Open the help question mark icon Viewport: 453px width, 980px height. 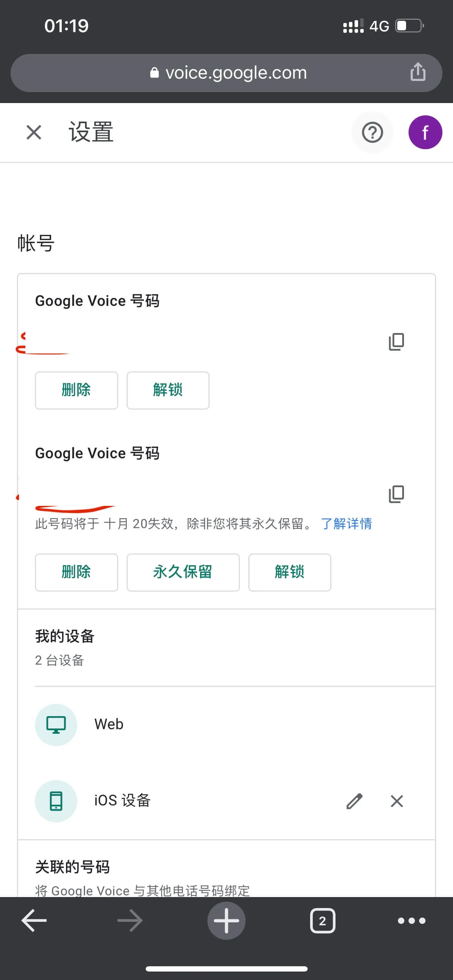372,132
